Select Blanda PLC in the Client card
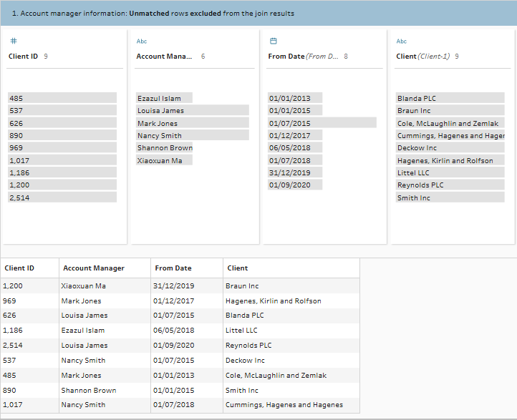517x420 pixels. pos(450,98)
